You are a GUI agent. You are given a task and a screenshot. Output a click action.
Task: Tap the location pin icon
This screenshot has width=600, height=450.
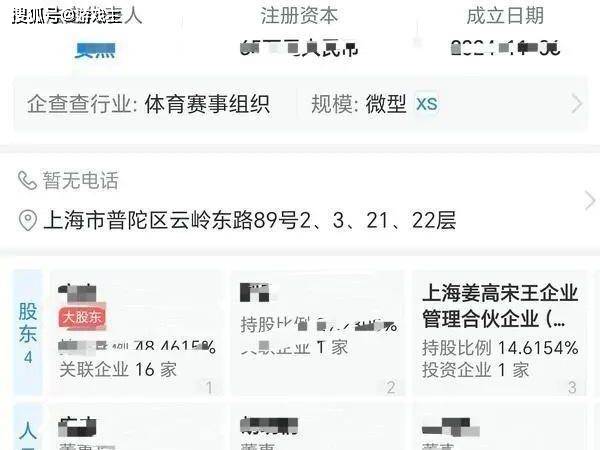[28, 220]
